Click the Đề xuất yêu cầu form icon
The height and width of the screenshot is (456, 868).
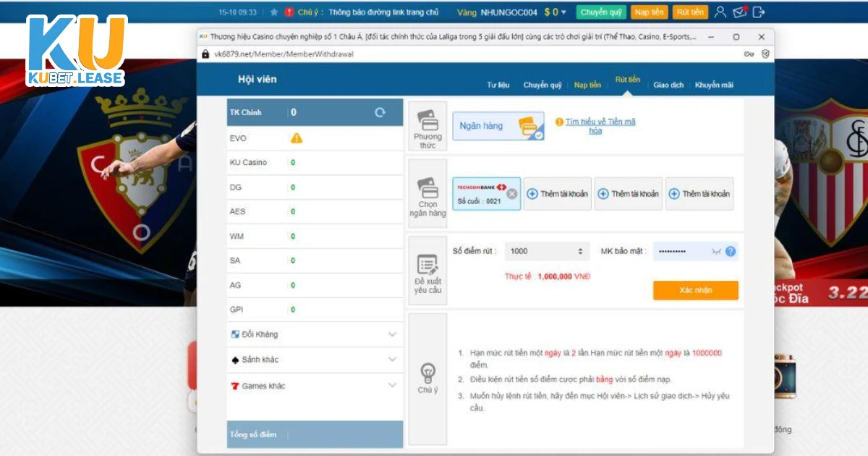pos(427,265)
